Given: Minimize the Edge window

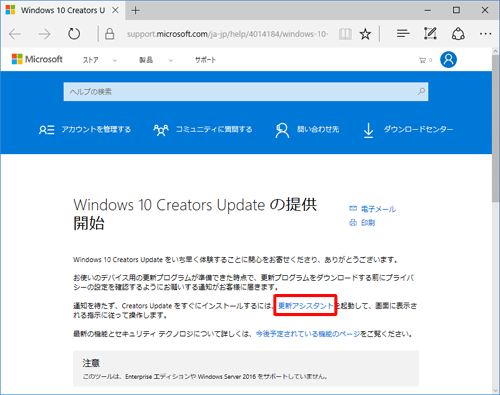Looking at the screenshot, I should point(428,10).
